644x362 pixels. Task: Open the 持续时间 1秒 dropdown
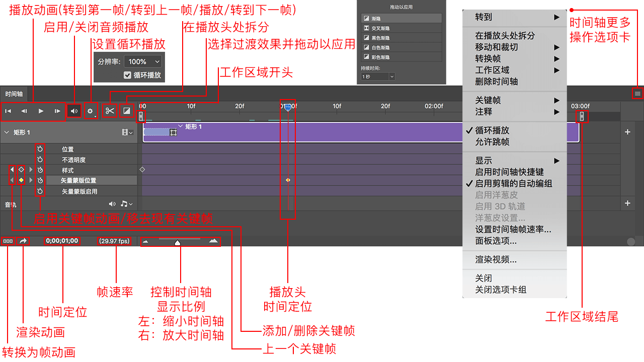point(378,76)
